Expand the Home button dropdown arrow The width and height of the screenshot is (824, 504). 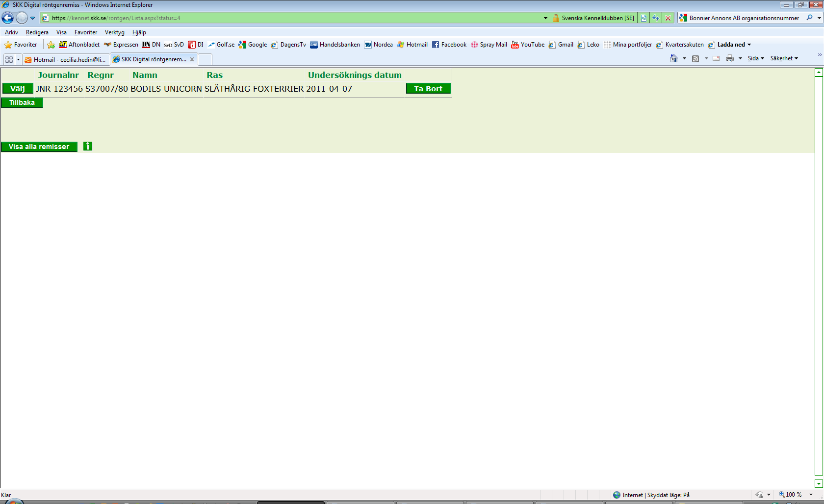click(x=684, y=58)
